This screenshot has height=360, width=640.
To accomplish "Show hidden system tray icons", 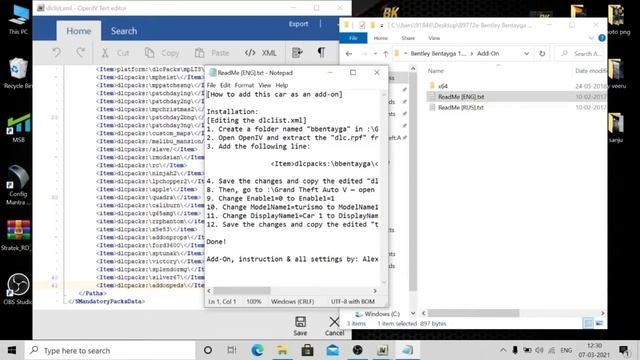I will pyautogui.click(x=503, y=350).
